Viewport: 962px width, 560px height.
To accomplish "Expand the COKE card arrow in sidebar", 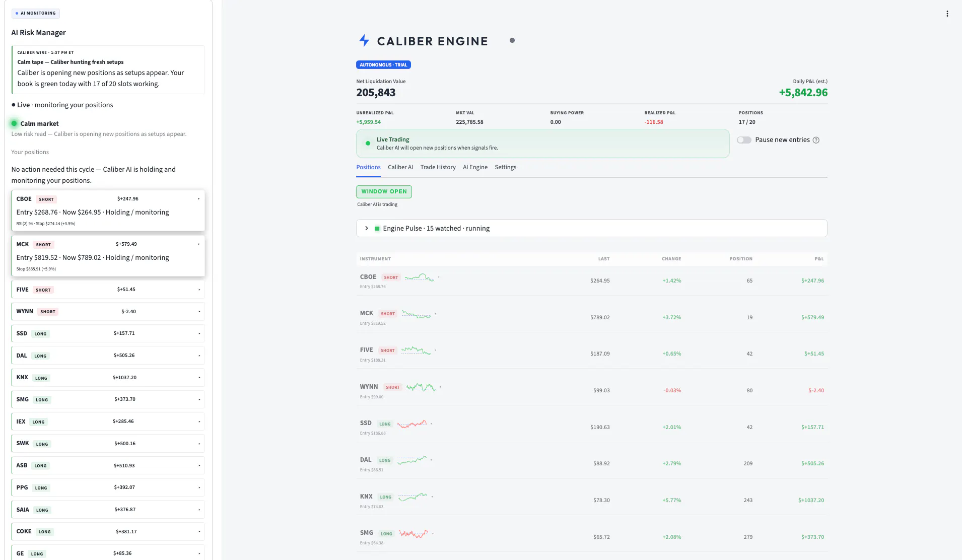I will click(x=199, y=531).
